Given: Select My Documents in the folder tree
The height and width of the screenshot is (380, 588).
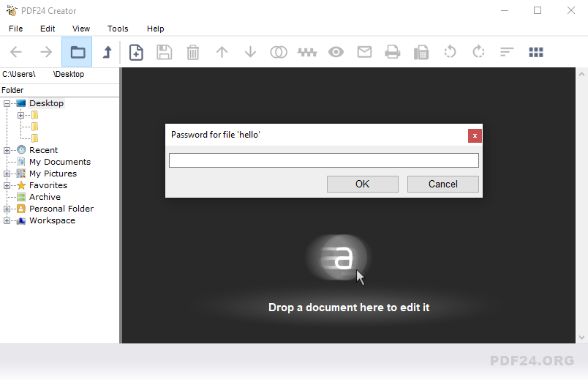Looking at the screenshot, I should 60,162.
